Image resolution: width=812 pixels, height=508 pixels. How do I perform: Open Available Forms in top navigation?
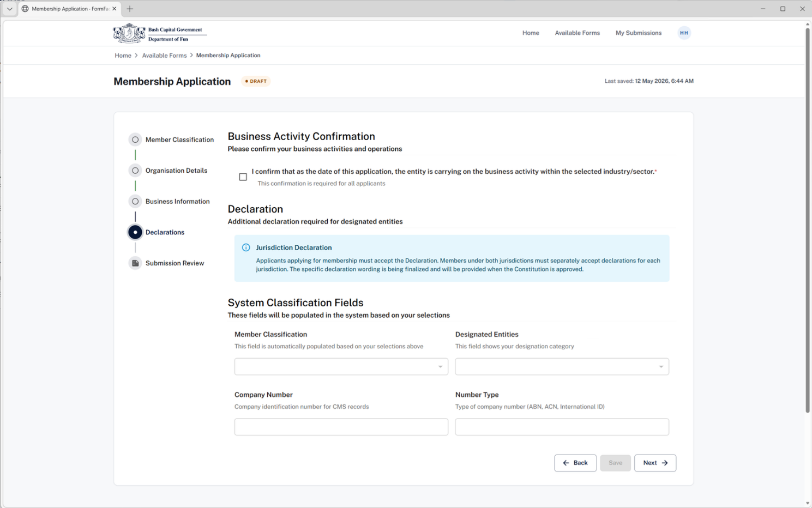578,33
